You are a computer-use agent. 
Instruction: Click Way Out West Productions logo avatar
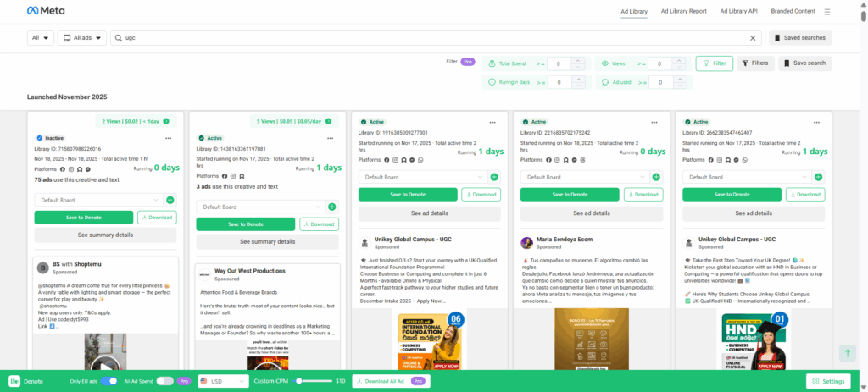coord(205,275)
